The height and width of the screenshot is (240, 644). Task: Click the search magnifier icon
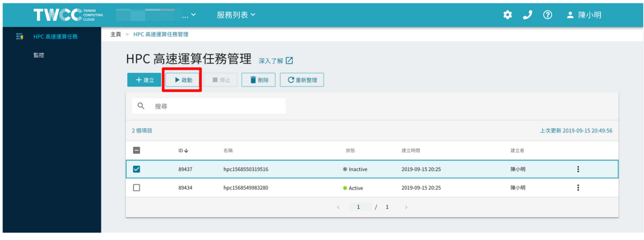click(x=141, y=106)
